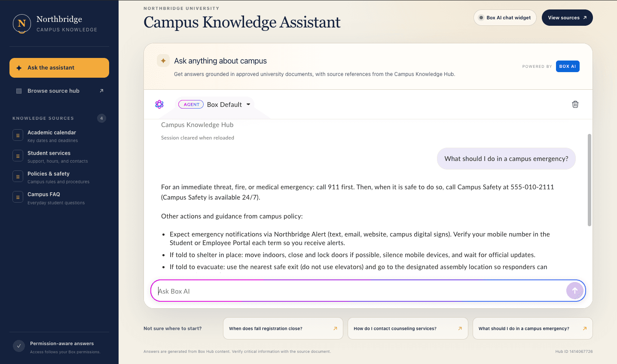The image size is (617, 364).
Task: Click the View sources button
Action: [x=567, y=18]
